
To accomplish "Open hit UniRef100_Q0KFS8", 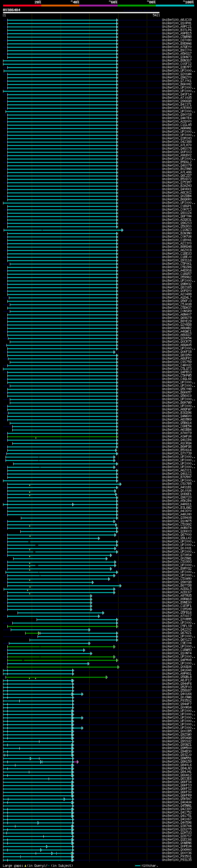I will (x=177, y=352).
